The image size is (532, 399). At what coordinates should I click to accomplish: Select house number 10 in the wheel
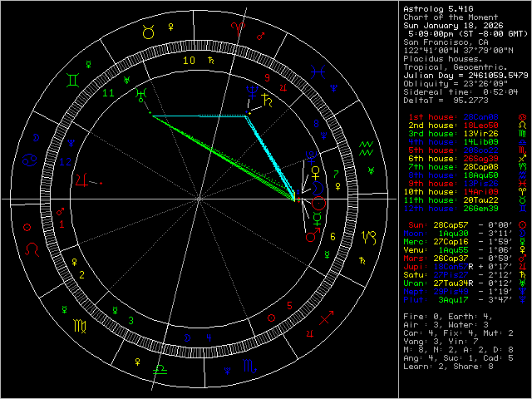tap(189, 61)
